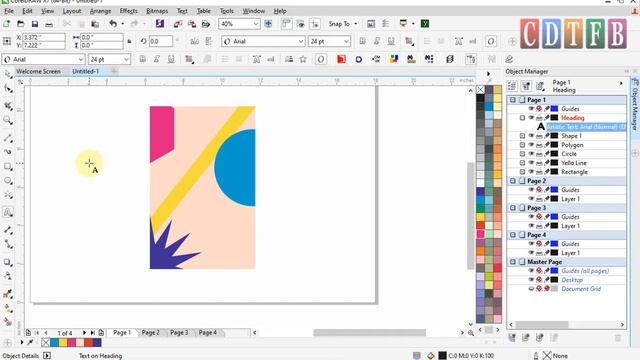The width and height of the screenshot is (640, 360).
Task: Collapse the Page 1 tree node
Action: (x=513, y=100)
